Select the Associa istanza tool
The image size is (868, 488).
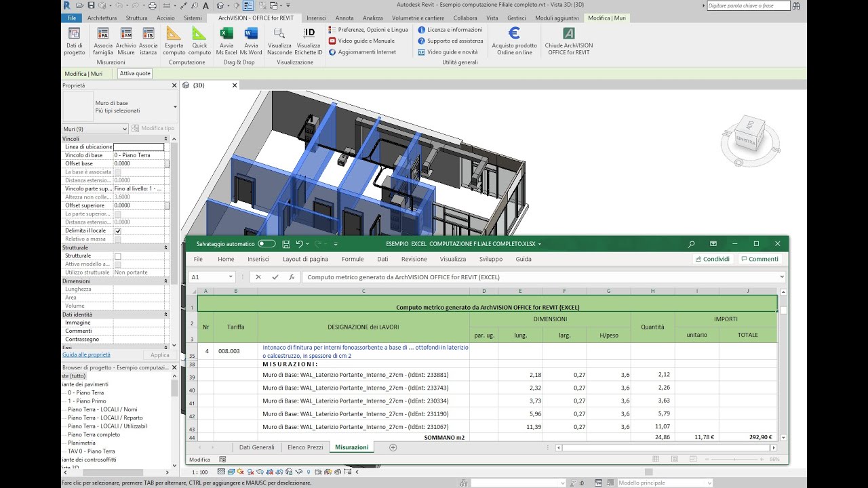coord(149,41)
